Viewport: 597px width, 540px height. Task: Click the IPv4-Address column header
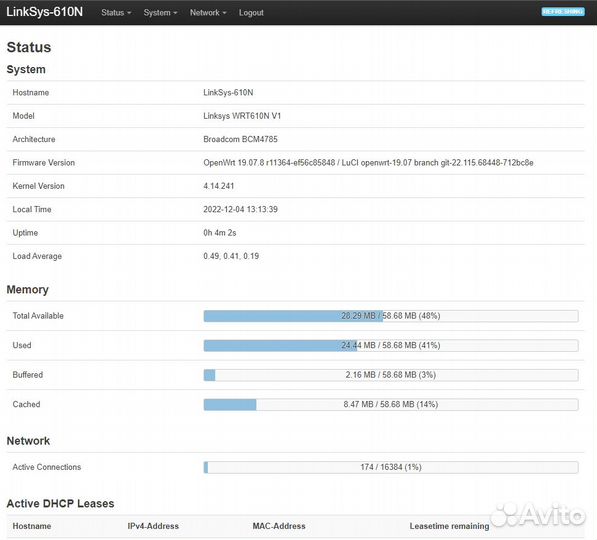[153, 526]
